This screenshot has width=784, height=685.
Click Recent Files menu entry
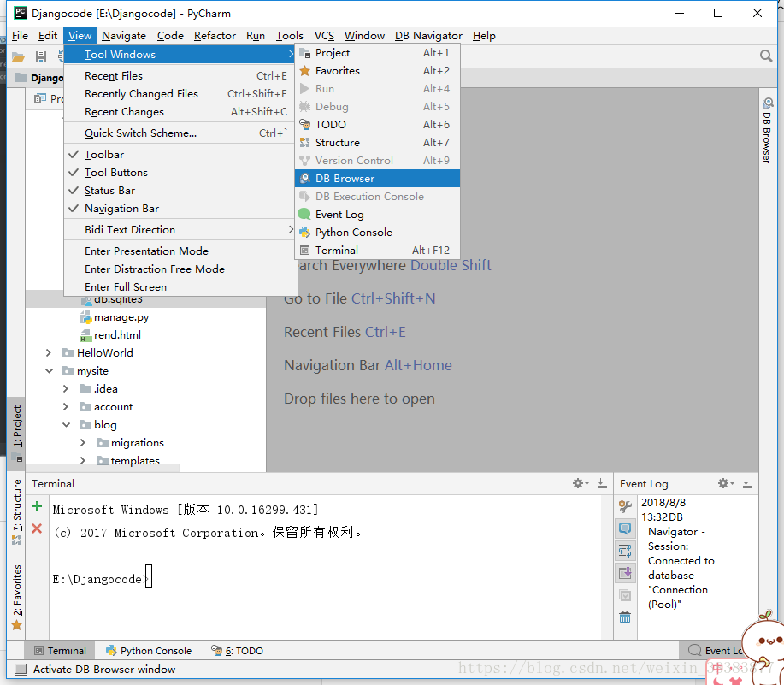point(180,75)
